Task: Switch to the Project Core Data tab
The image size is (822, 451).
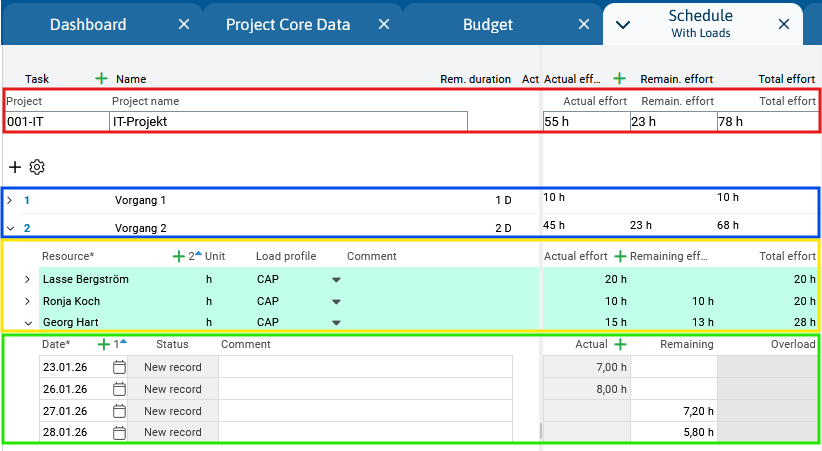Action: [288, 24]
